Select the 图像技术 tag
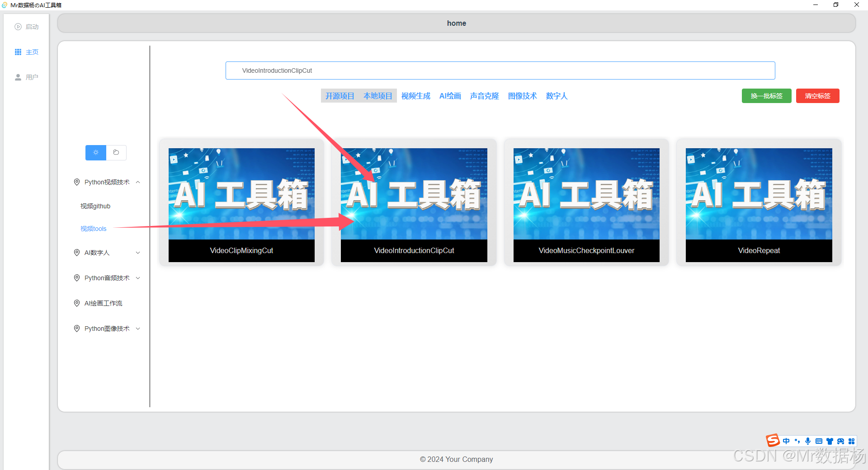 coord(523,96)
